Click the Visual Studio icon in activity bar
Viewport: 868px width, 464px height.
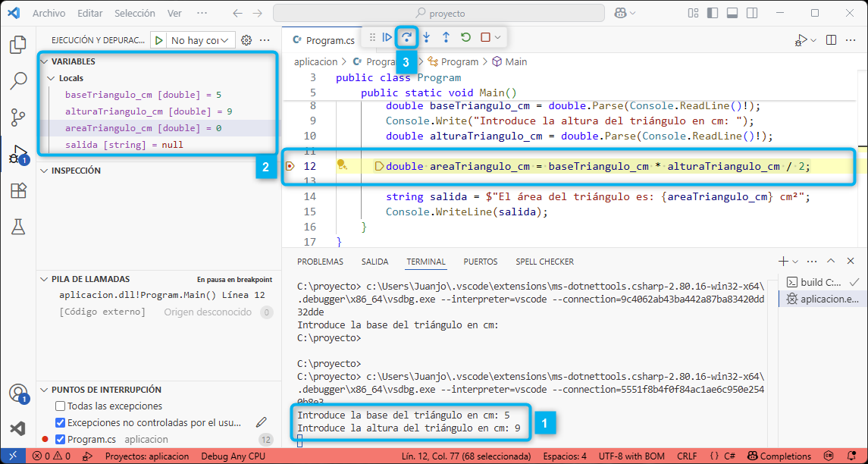tap(18, 428)
